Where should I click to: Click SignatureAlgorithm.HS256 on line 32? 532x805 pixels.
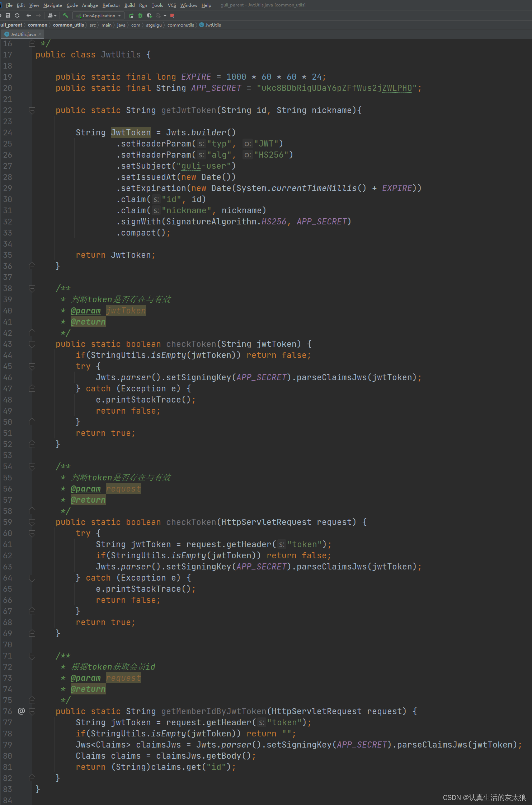(226, 222)
